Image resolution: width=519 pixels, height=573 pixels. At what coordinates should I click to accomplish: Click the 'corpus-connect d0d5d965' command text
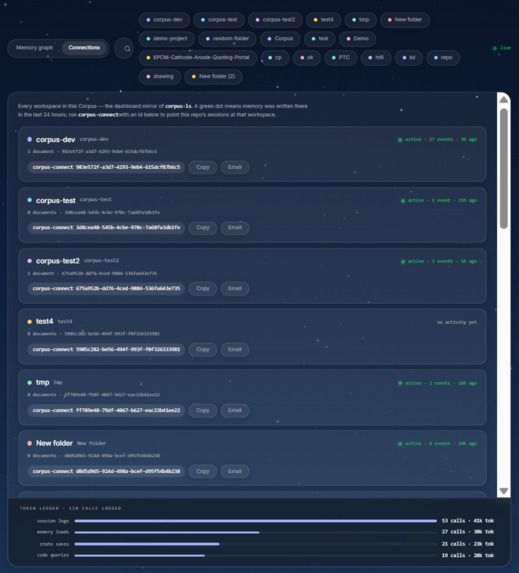[106, 471]
